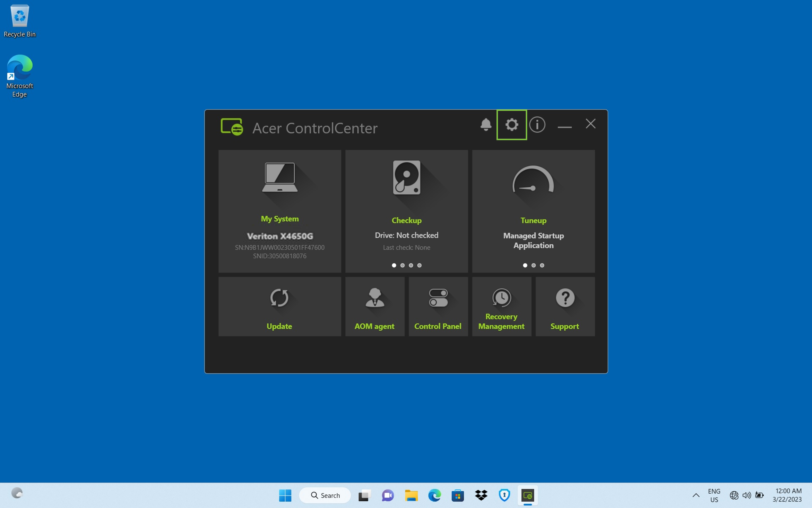The width and height of the screenshot is (812, 508).
Task: Select second page dot in Checkup
Action: tap(402, 265)
